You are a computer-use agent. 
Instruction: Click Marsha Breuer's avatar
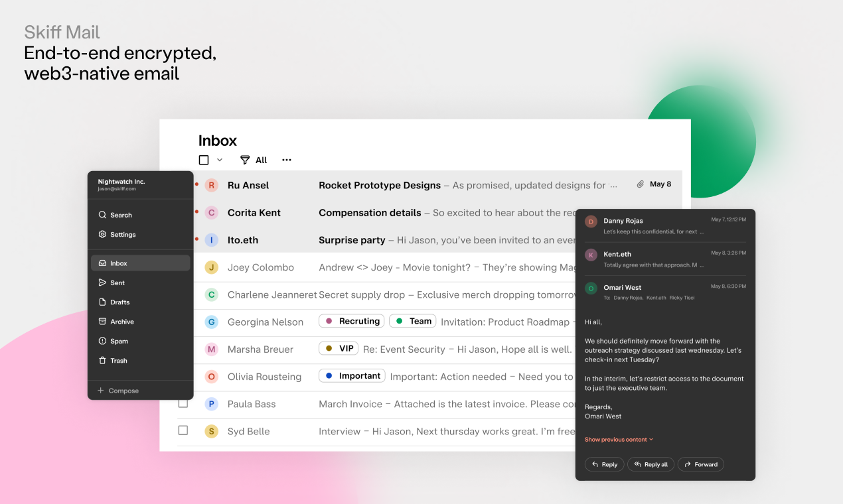tap(212, 349)
